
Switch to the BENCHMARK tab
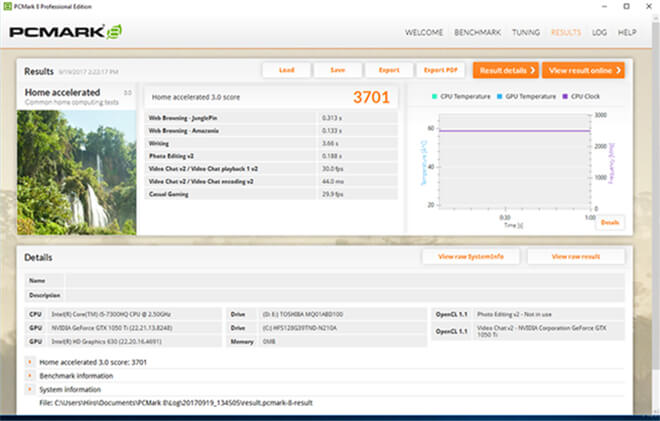477,32
